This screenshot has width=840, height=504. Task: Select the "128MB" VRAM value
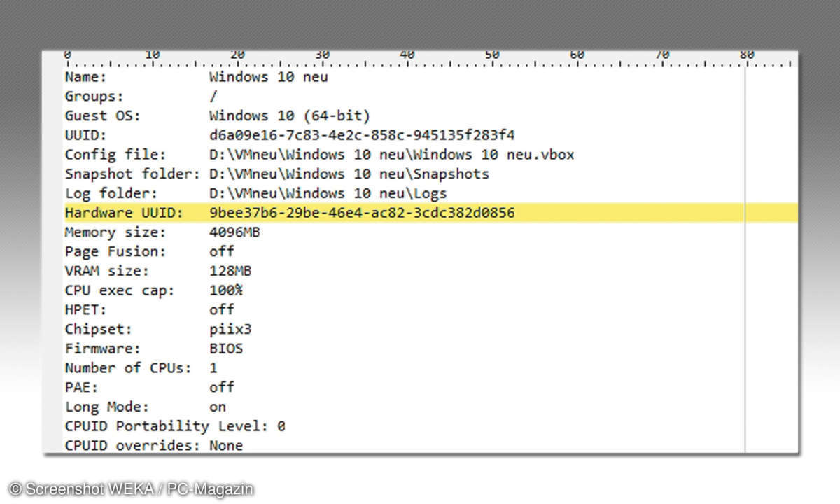230,271
